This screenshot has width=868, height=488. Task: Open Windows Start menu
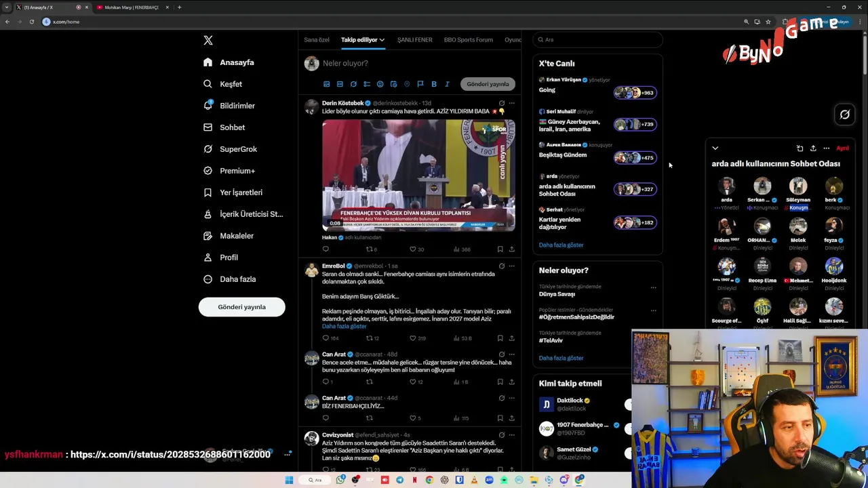coord(289,480)
